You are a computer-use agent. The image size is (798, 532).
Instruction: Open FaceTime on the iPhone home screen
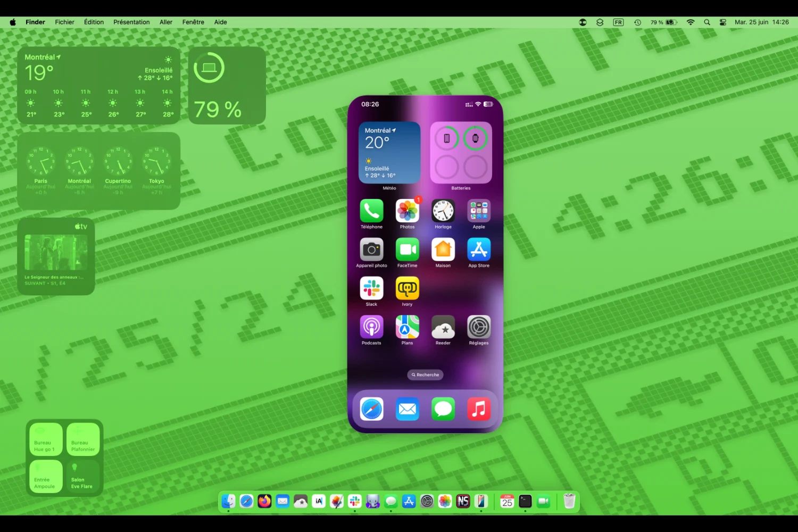pyautogui.click(x=407, y=250)
